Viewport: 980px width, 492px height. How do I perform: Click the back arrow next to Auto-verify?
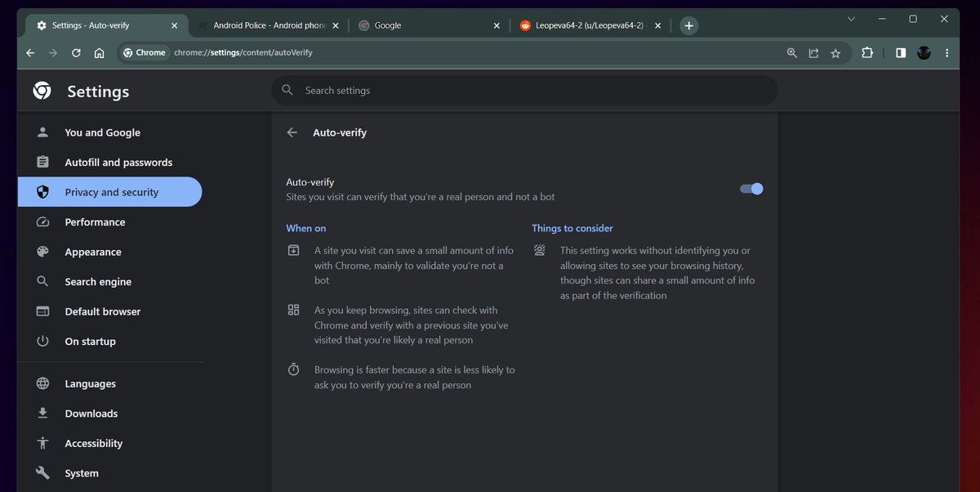point(292,132)
